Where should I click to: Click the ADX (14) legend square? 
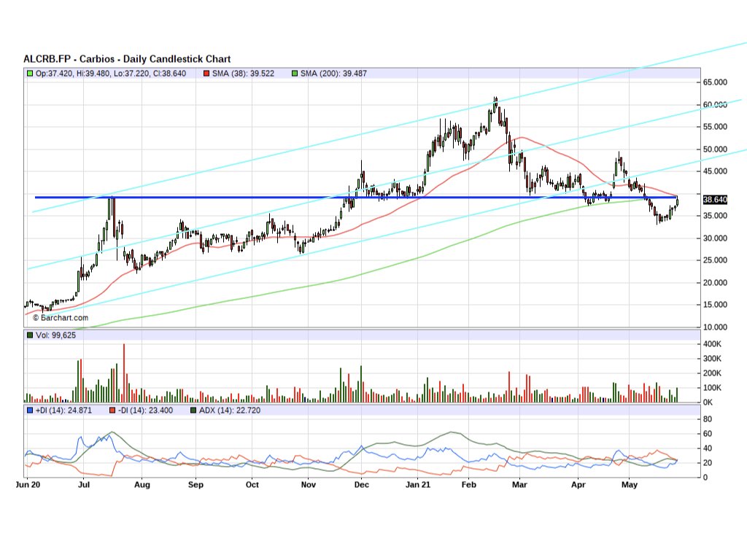193,411
